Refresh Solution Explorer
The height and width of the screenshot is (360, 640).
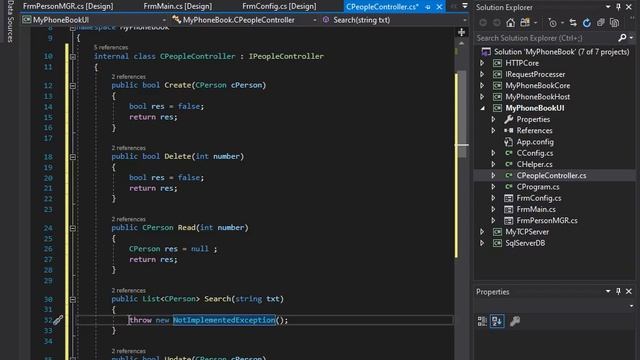point(587,23)
